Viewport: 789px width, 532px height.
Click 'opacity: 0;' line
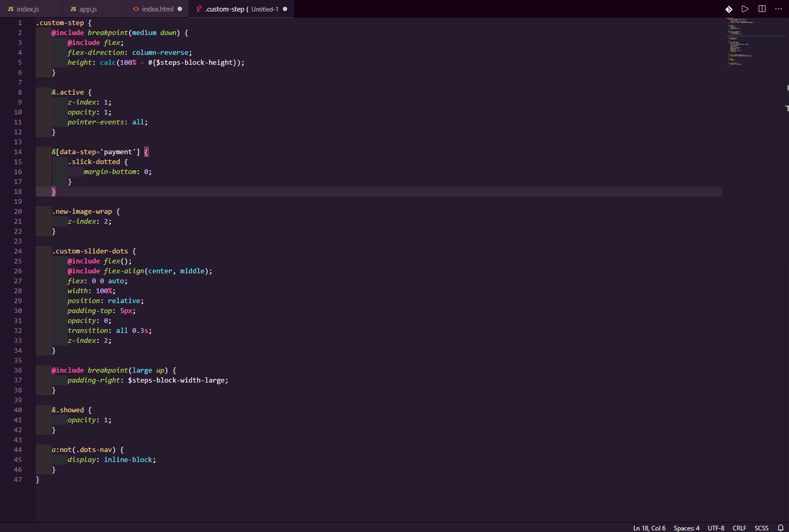pos(89,320)
